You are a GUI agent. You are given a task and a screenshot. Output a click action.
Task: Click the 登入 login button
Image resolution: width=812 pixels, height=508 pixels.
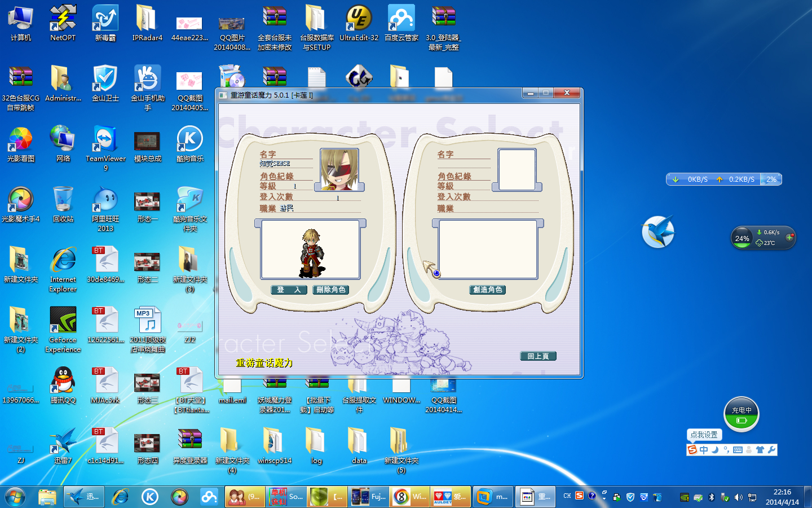click(x=289, y=290)
